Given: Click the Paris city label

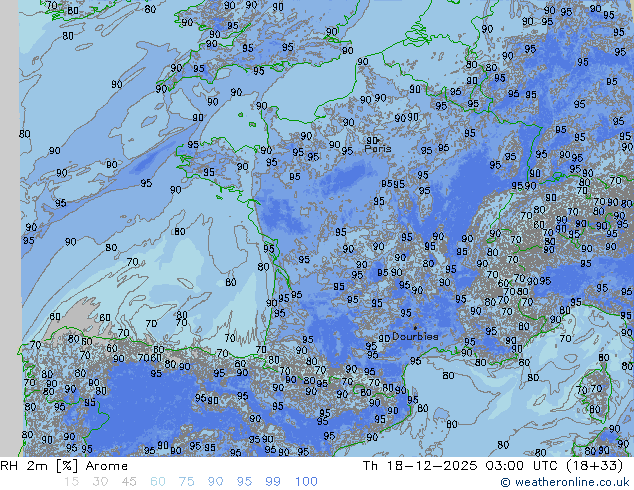Looking at the screenshot, I should coord(378,148).
